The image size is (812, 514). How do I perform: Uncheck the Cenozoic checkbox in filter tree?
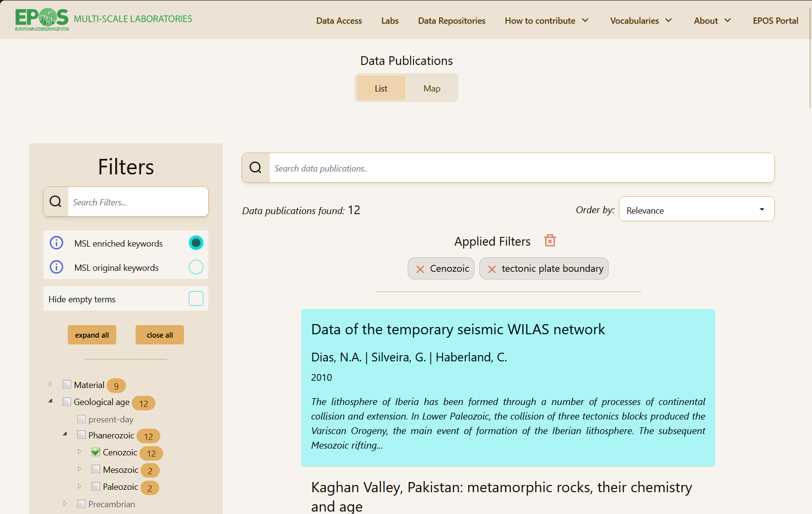pyautogui.click(x=96, y=452)
